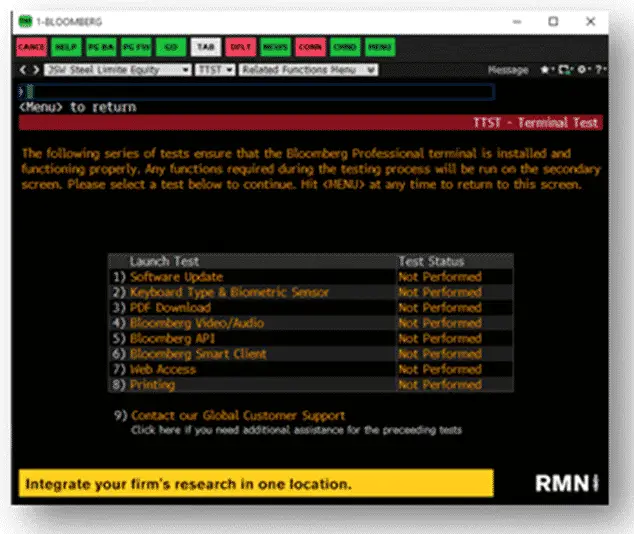Click the star favorites icon
This screenshot has height=534, width=634.
click(545, 70)
